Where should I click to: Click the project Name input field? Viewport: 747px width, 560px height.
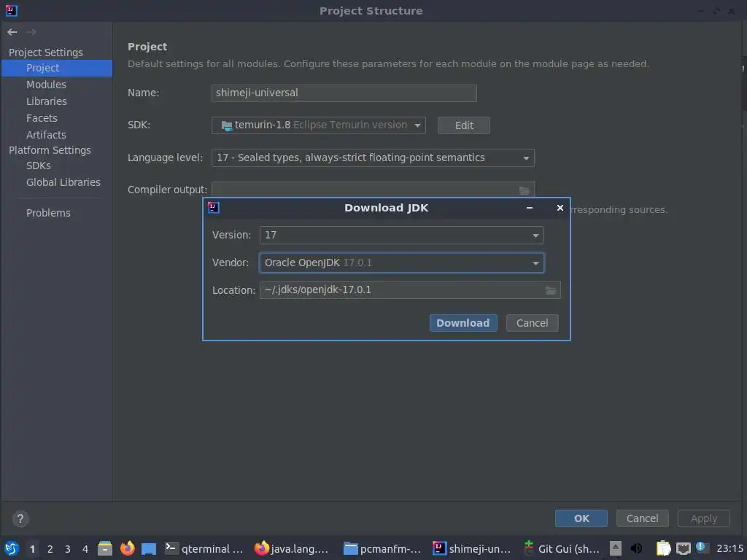(x=344, y=93)
